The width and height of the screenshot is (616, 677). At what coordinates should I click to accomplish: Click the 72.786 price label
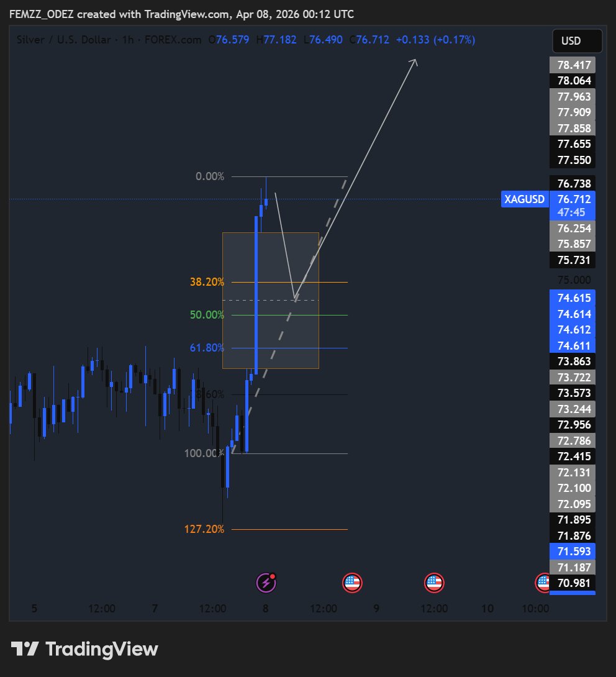pos(573,440)
